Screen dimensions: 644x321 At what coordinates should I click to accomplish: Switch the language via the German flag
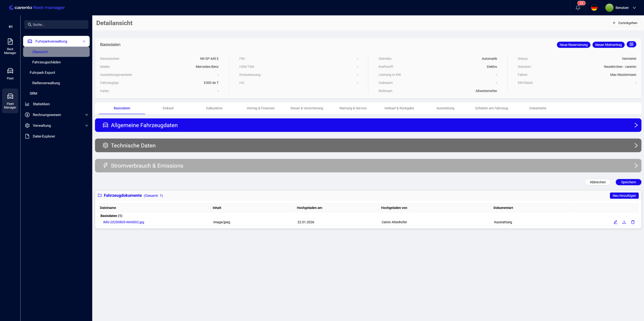tap(594, 8)
